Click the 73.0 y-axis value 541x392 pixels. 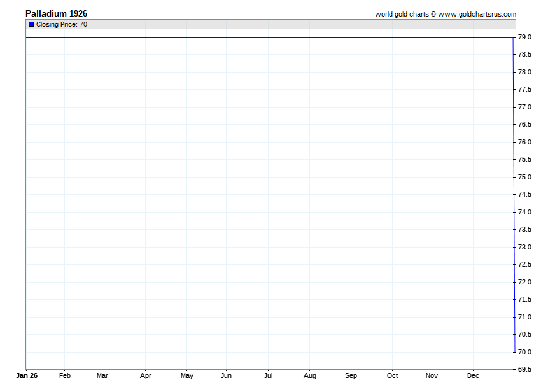[525, 247]
